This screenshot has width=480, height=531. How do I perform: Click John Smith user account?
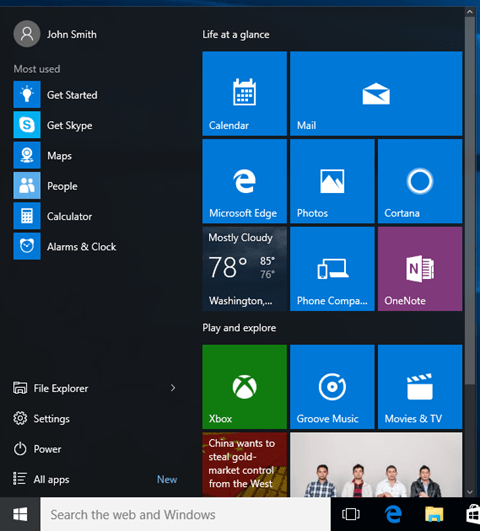(x=55, y=34)
